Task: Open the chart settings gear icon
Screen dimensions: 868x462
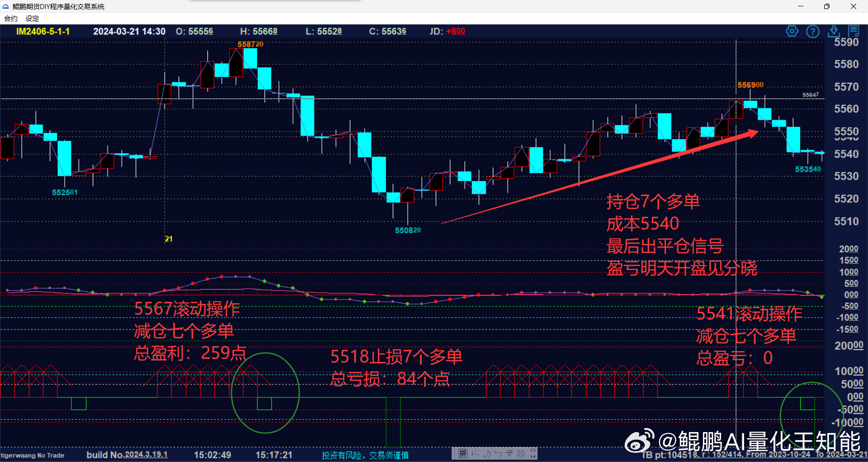Action: 792,31
